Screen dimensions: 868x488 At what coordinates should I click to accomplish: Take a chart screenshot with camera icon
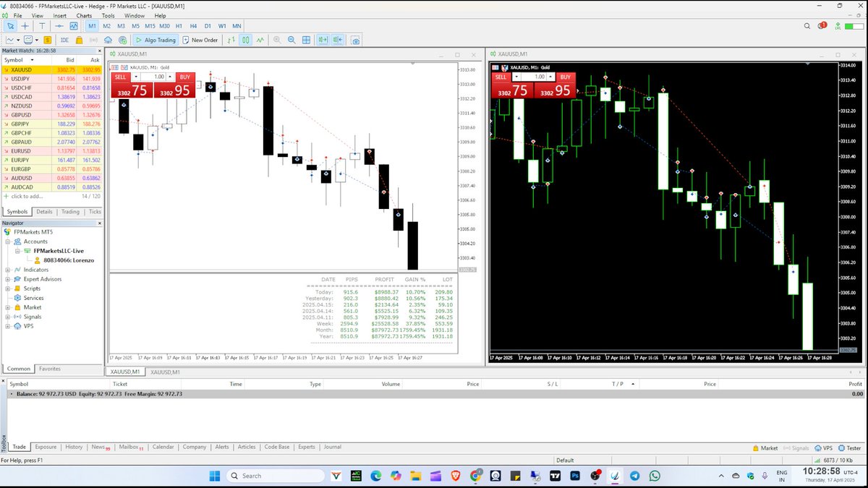(355, 40)
